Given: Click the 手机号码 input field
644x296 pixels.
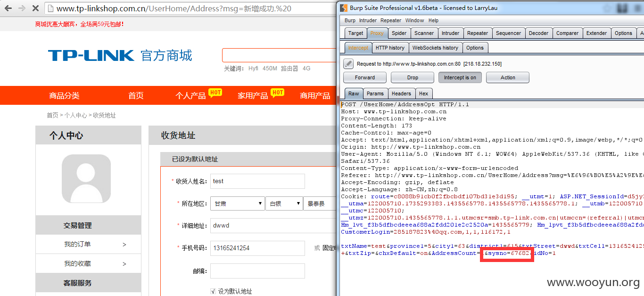Looking at the screenshot, I should click(257, 248).
